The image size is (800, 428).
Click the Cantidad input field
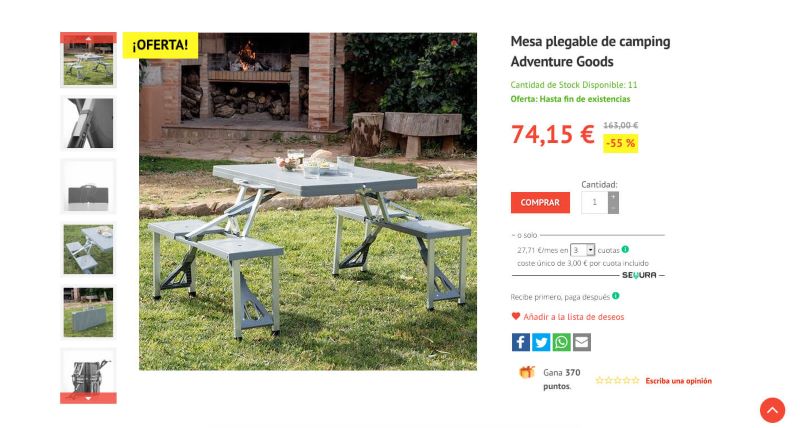[594, 203]
